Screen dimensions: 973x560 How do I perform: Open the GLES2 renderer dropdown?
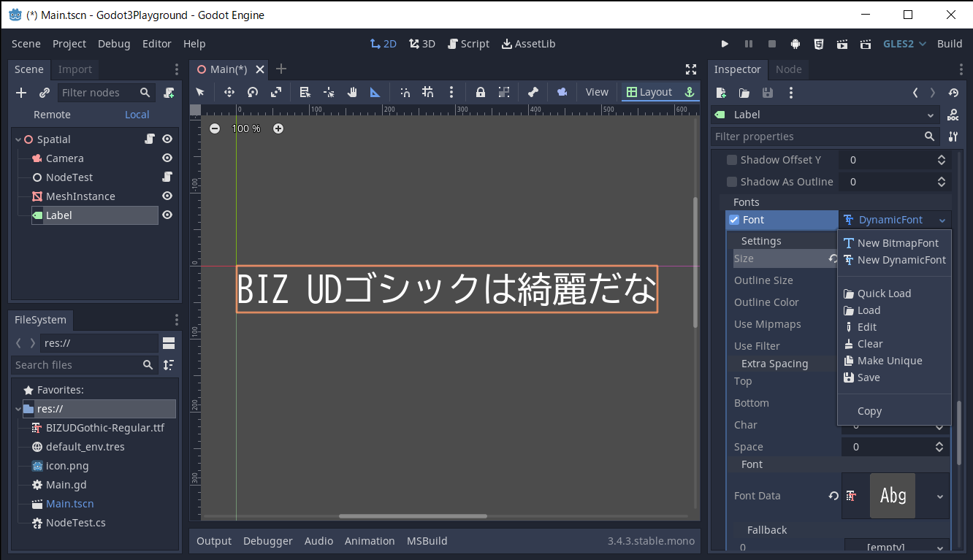904,44
